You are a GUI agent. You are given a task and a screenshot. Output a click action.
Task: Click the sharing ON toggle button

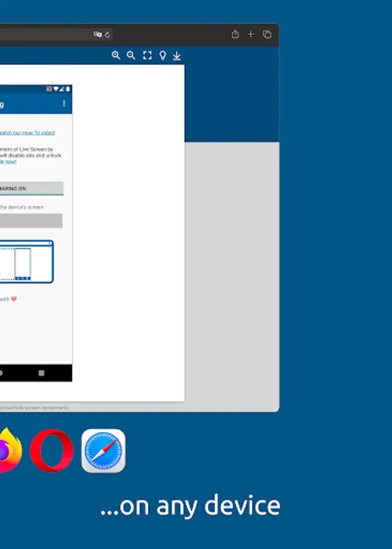32,188
